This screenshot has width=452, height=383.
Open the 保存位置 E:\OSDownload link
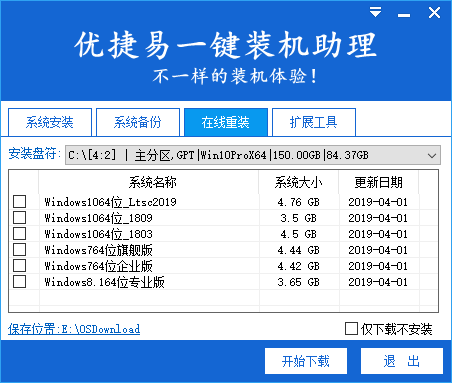click(x=74, y=329)
